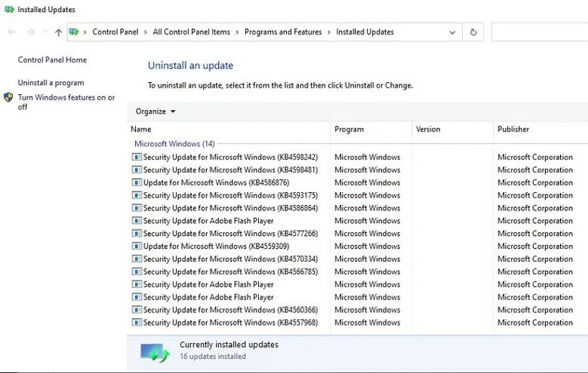Click icon of update KB4598242
The image size is (588, 373).
(x=137, y=157)
